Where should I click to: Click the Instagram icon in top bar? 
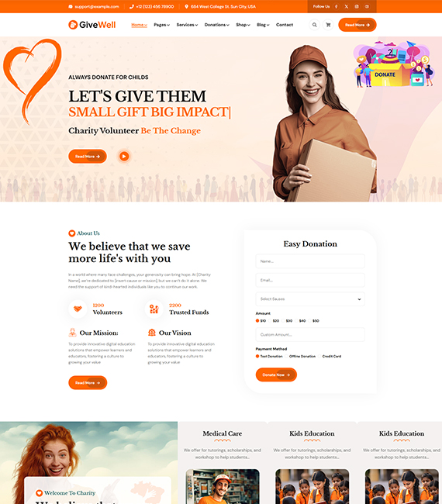357,6
